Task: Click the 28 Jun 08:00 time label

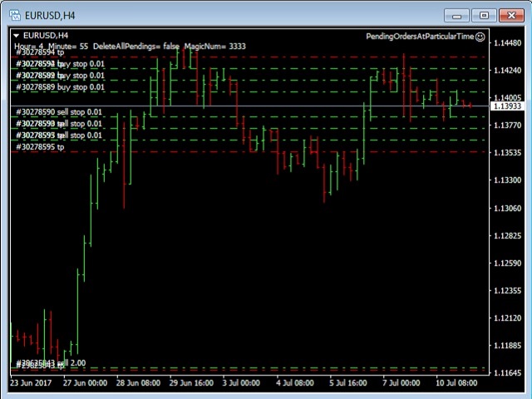Action: pos(138,383)
